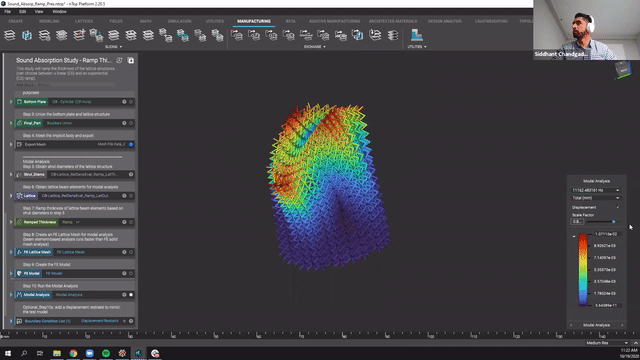The image size is (640, 360).
Task: Click the Slicing group label dropdown
Action: pyautogui.click(x=113, y=47)
